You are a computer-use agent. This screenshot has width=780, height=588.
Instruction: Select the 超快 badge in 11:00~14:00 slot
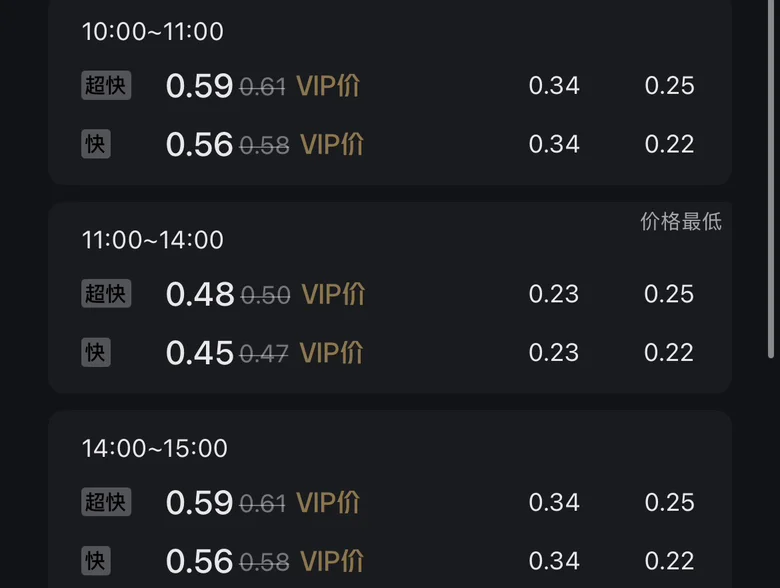(106, 294)
